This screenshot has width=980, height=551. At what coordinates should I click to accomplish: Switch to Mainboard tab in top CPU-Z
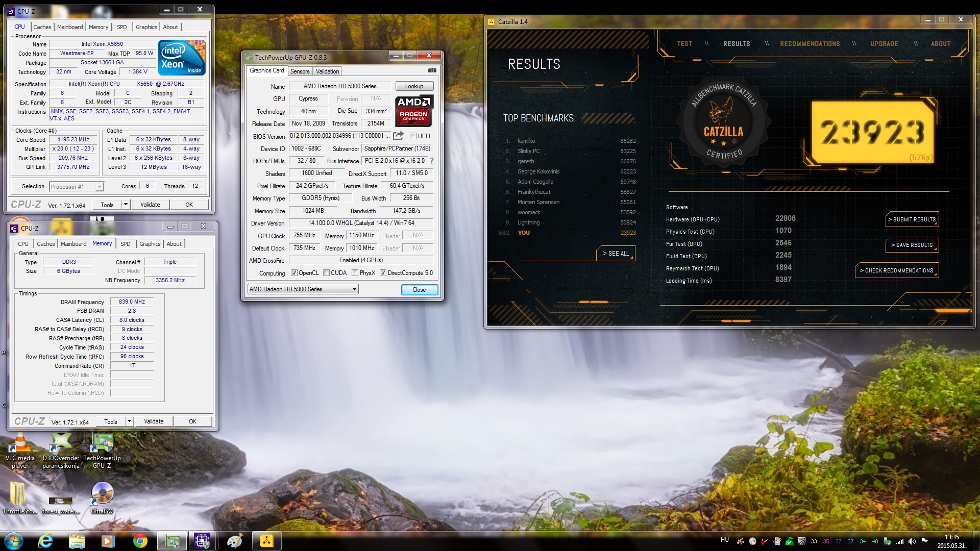(x=70, y=27)
